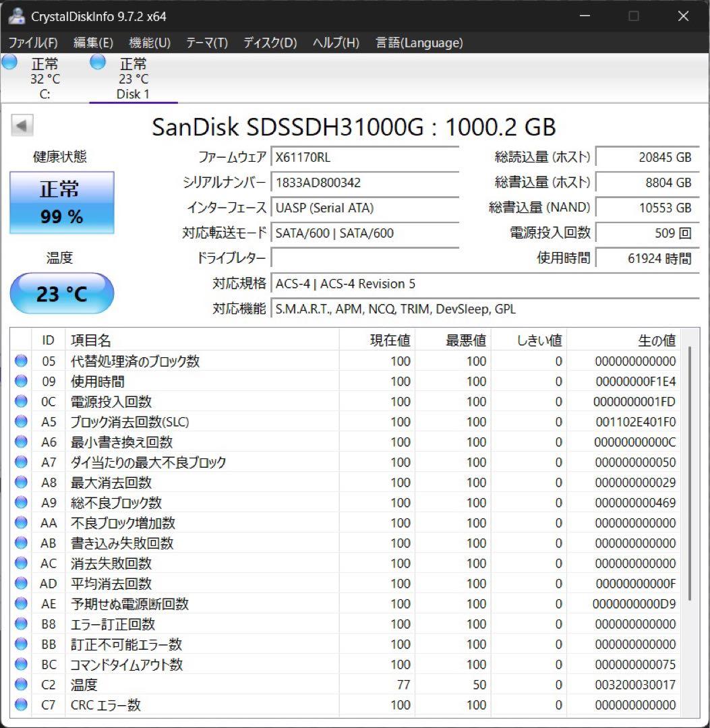Click the しきい値 column header
710x728 pixels.
(x=529, y=340)
